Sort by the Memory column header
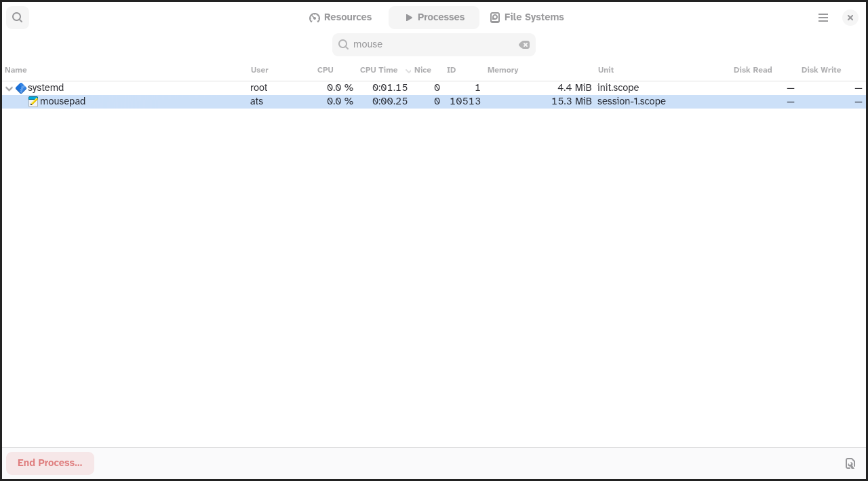Image resolution: width=868 pixels, height=481 pixels. point(503,70)
